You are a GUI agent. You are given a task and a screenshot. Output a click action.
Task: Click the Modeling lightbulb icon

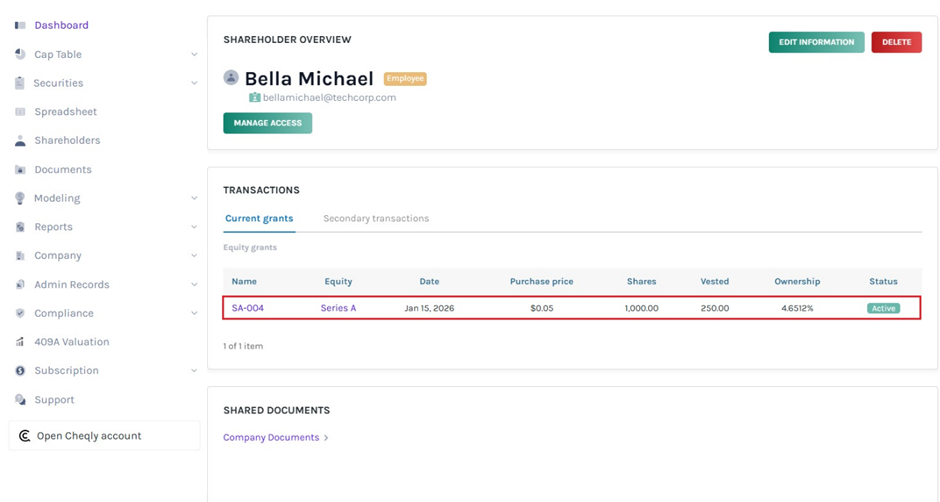pyautogui.click(x=20, y=198)
